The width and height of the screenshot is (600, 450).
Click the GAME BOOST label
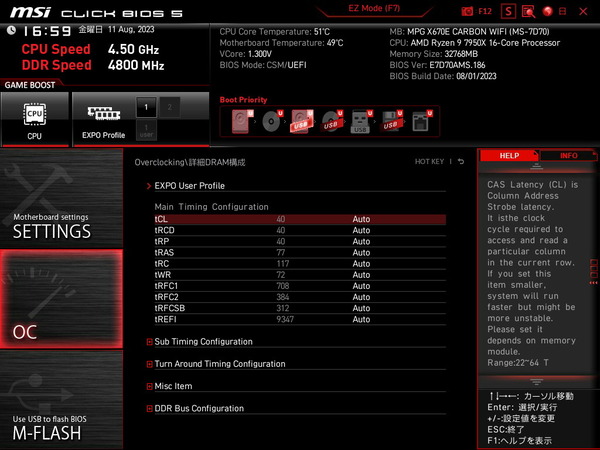pos(30,85)
